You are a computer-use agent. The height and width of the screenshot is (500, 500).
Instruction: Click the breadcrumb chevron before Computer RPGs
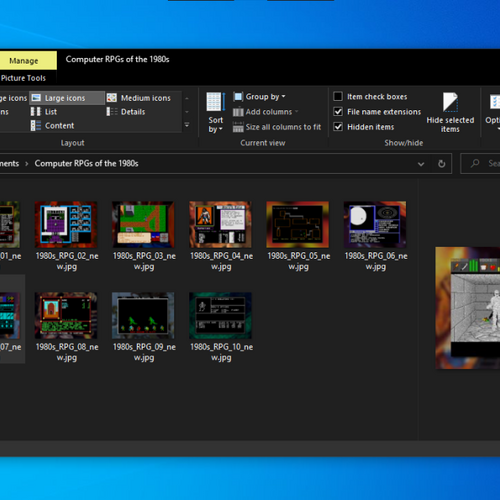(27, 164)
